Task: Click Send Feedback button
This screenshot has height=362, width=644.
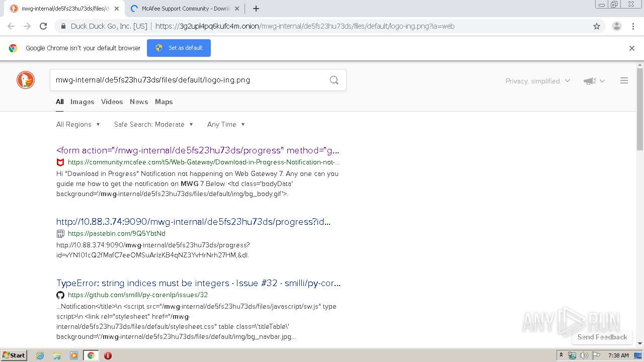Action: 602,337
